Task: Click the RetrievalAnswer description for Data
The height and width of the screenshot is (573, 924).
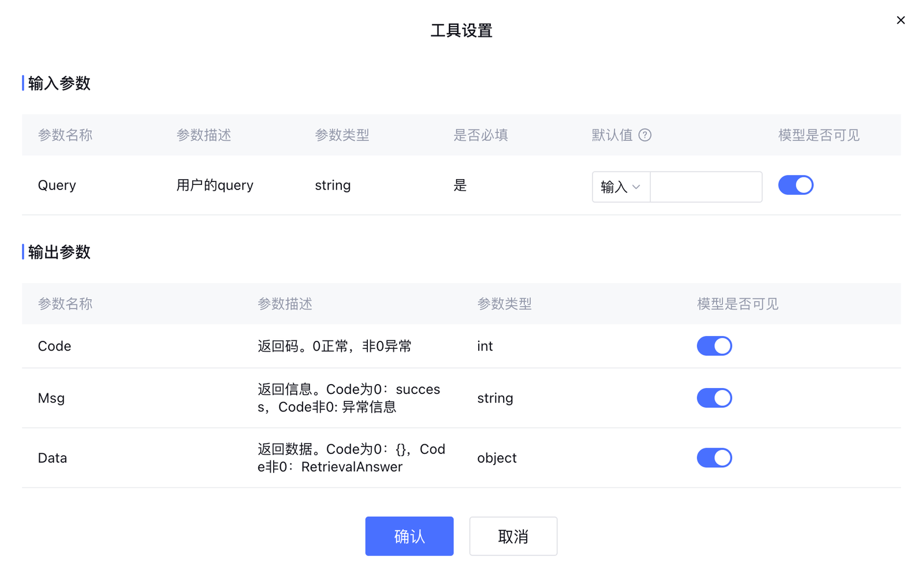Action: click(351, 467)
